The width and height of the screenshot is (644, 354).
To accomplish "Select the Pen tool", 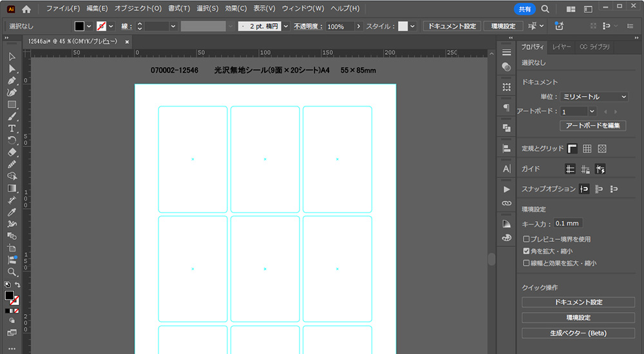I will pyautogui.click(x=12, y=81).
